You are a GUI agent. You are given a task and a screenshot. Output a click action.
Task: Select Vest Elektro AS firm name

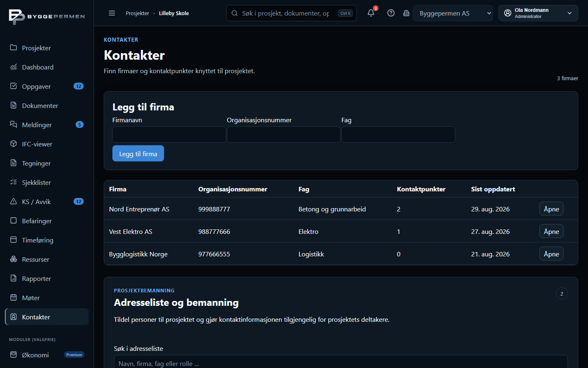point(131,231)
